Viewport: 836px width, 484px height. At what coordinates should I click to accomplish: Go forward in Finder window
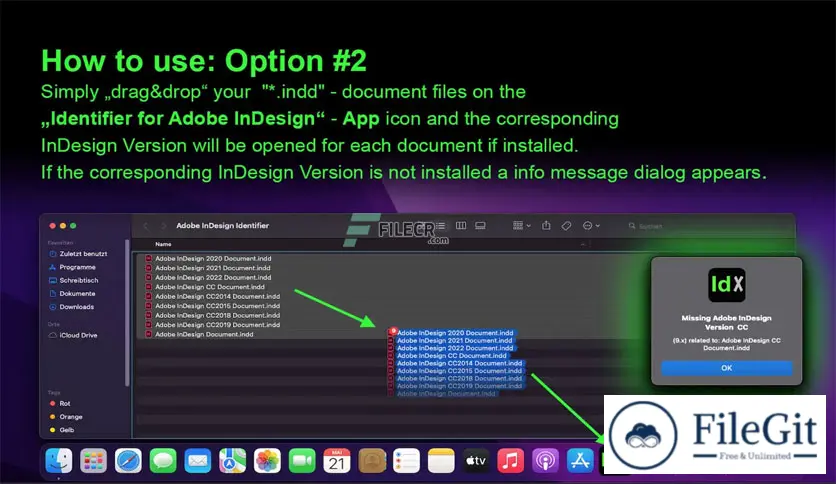(x=164, y=226)
